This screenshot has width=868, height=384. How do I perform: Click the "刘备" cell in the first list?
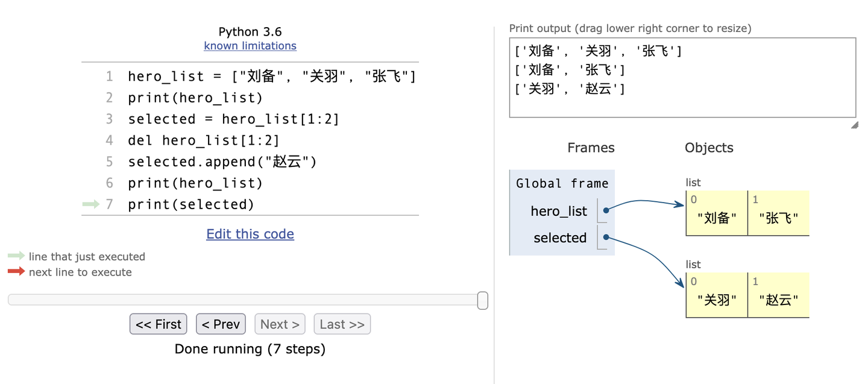[x=717, y=213]
